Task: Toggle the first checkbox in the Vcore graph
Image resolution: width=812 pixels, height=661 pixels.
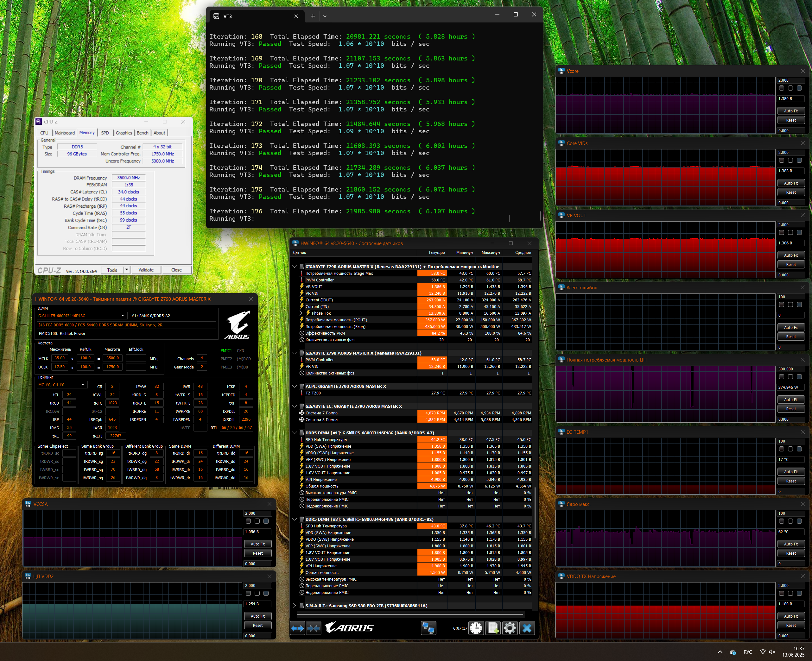Action: 781,88
